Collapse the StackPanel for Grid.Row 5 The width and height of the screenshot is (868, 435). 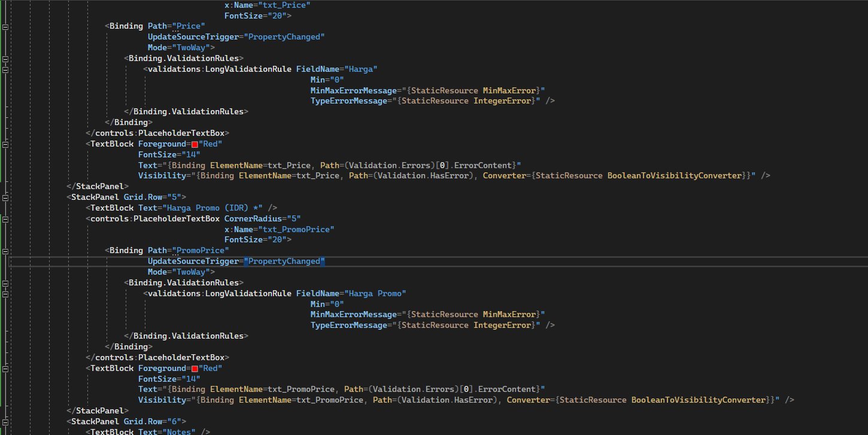pyautogui.click(x=4, y=197)
